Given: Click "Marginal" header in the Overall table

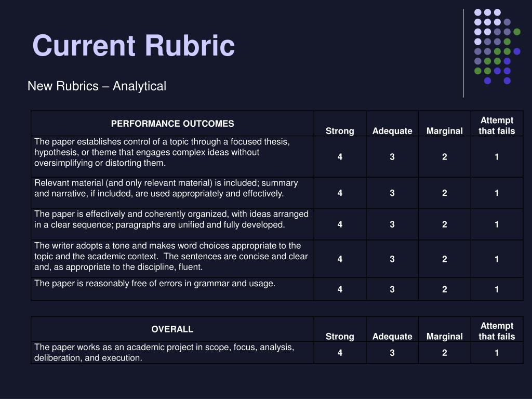Looking at the screenshot, I should click(x=445, y=337).
